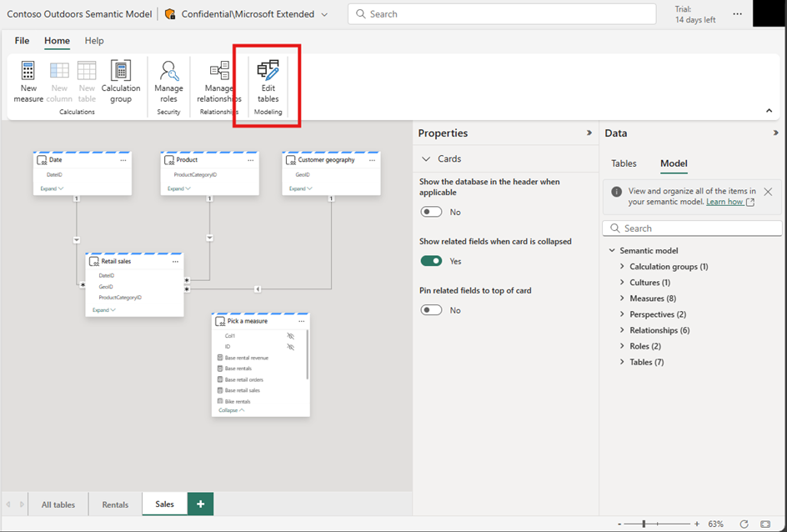
Task: Click the fit to screen icon
Action: pos(765,524)
